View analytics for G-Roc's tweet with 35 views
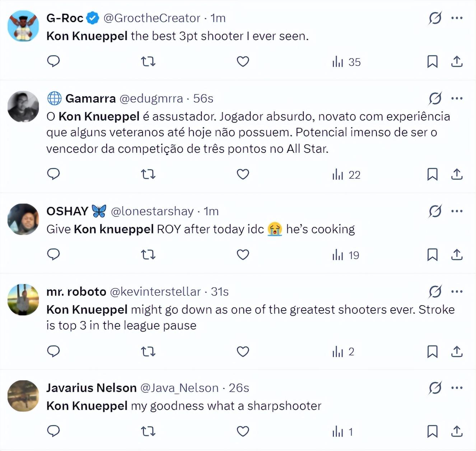Screen dimensions: 476x451 point(346,62)
